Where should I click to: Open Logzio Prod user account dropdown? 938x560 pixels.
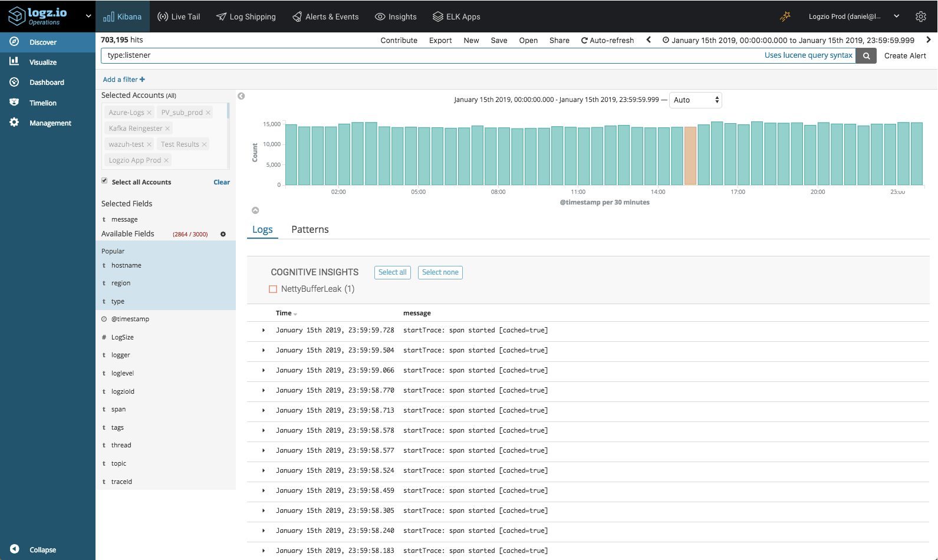click(854, 17)
